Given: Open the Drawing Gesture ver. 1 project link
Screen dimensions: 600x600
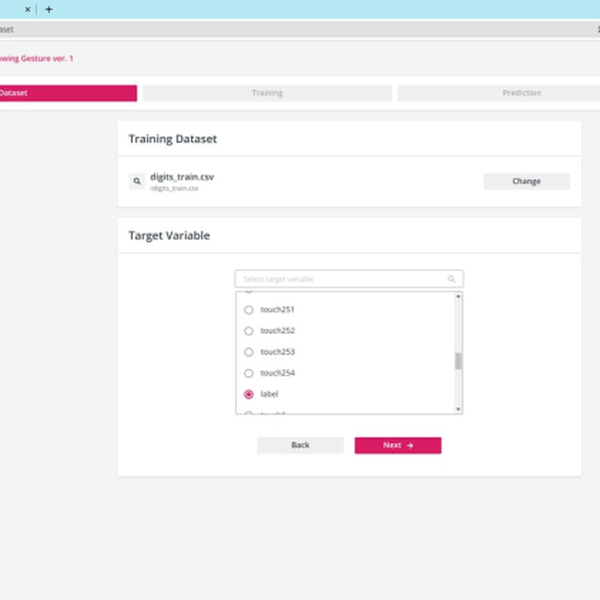Looking at the screenshot, I should 36,58.
